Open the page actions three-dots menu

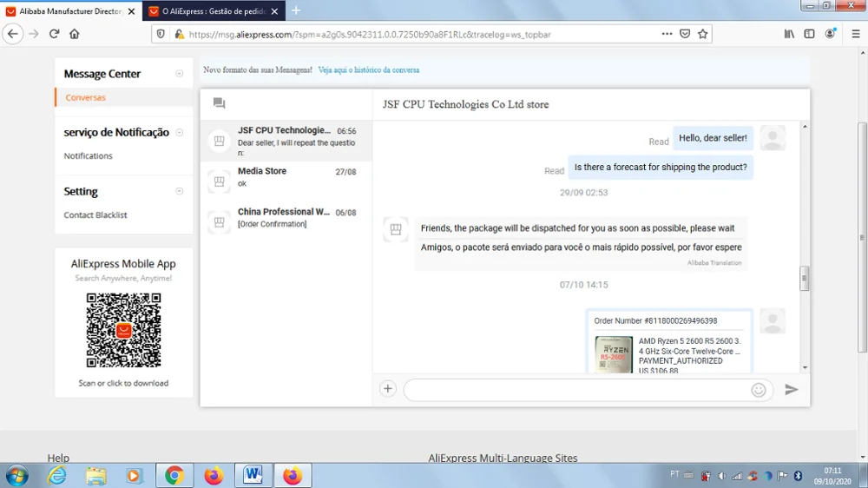[x=667, y=34]
